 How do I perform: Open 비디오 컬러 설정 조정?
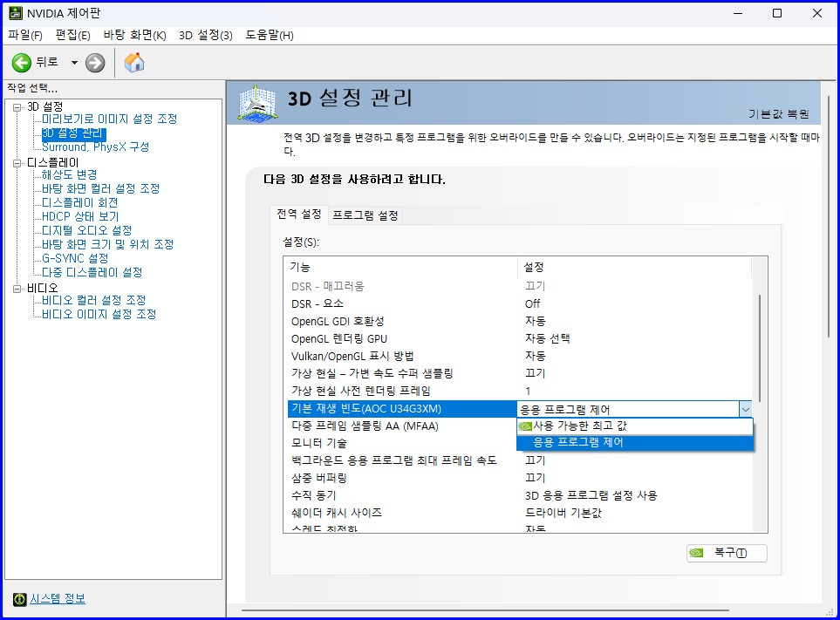click(x=93, y=300)
